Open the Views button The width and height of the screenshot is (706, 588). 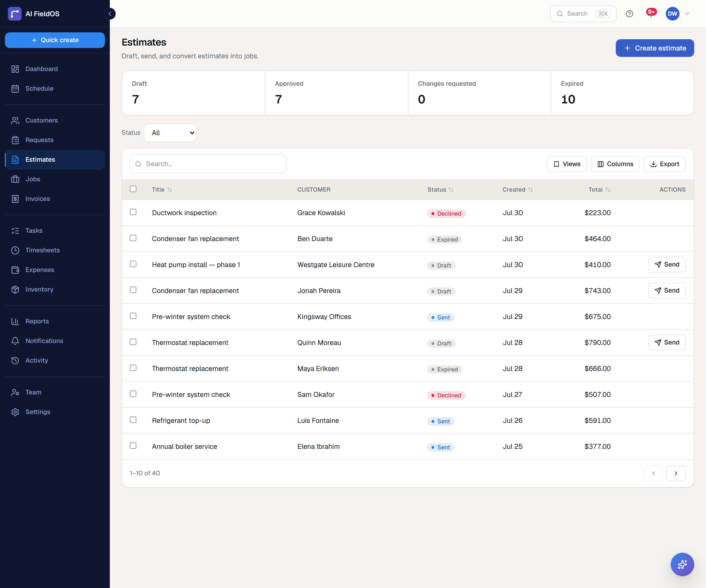(x=567, y=164)
